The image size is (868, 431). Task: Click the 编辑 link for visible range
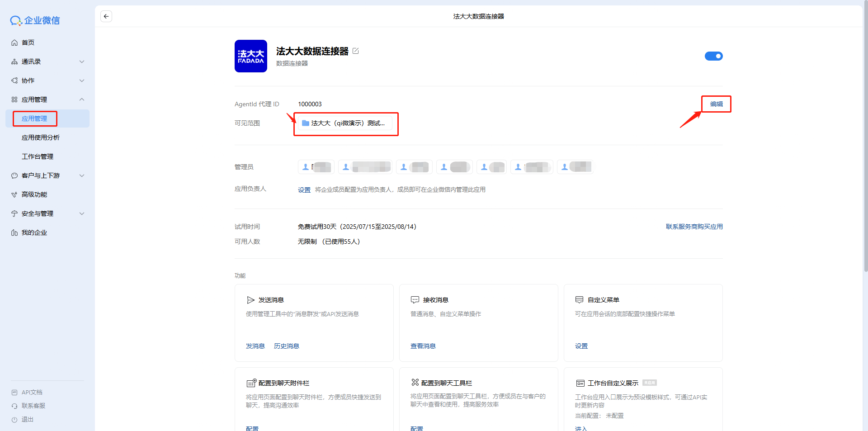click(x=716, y=104)
